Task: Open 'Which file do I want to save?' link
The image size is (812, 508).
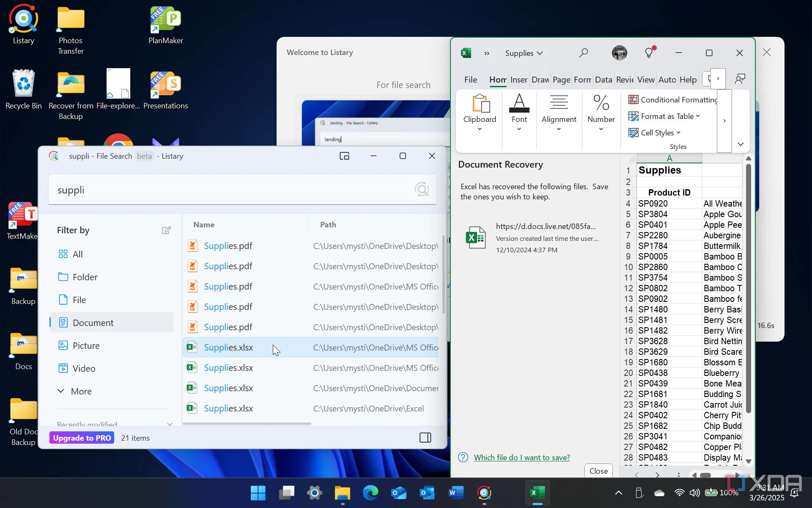Action: click(x=522, y=457)
